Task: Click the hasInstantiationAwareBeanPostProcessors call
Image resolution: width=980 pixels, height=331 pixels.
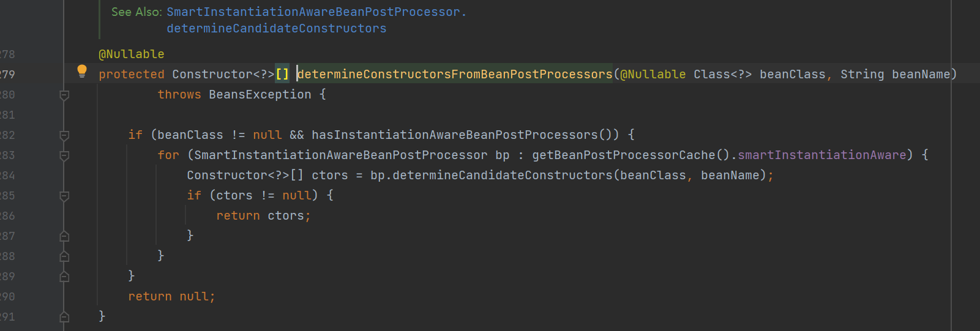Action: [x=454, y=135]
